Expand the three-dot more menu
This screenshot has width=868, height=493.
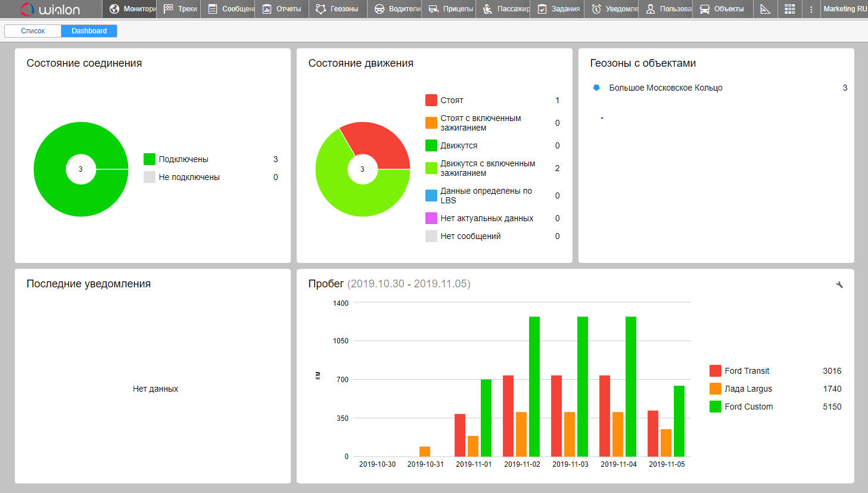pyautogui.click(x=811, y=9)
